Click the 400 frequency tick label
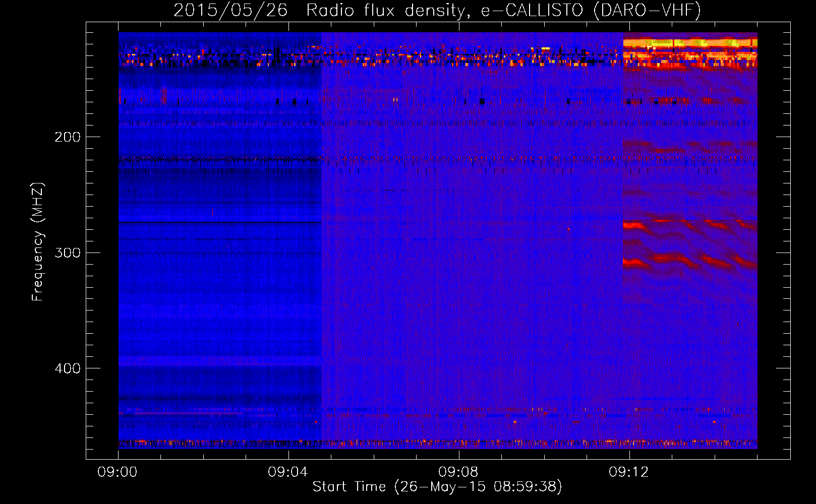The image size is (816, 504). click(68, 368)
